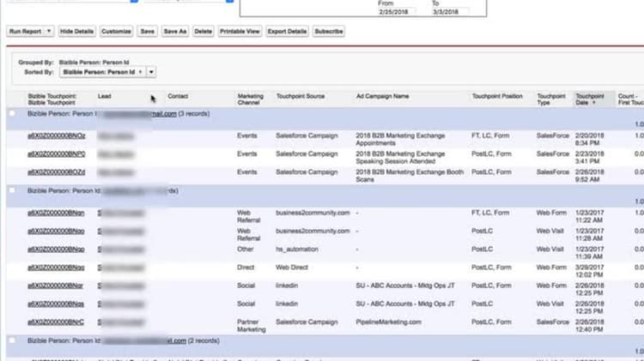Click the Save As button

point(175,32)
